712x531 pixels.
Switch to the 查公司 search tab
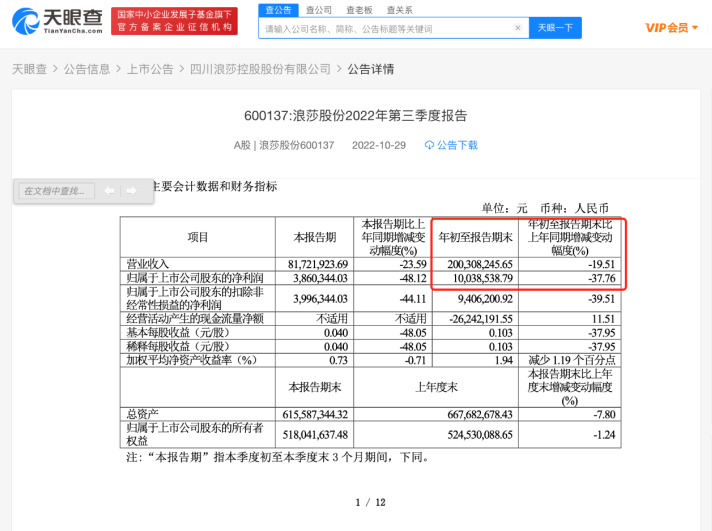319,10
